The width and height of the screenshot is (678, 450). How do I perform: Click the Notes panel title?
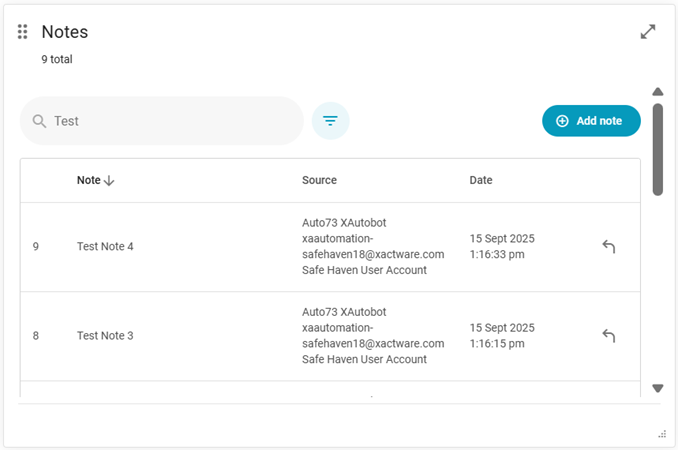[65, 32]
